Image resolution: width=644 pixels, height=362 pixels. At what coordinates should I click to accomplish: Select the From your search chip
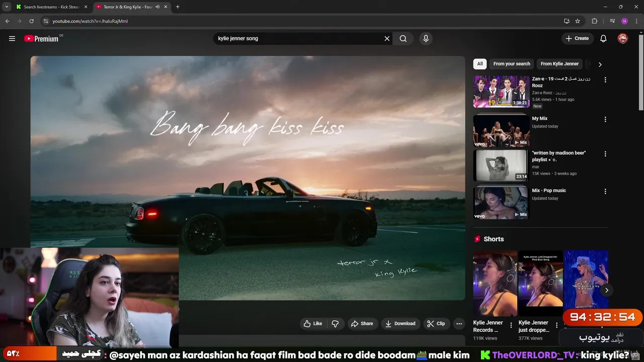tap(512, 64)
